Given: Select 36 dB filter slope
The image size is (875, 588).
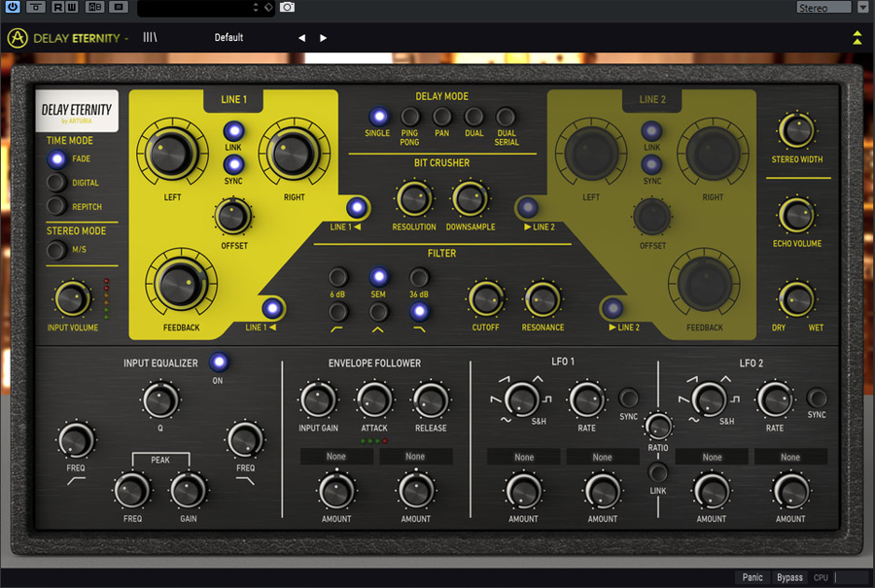Looking at the screenshot, I should [418, 277].
